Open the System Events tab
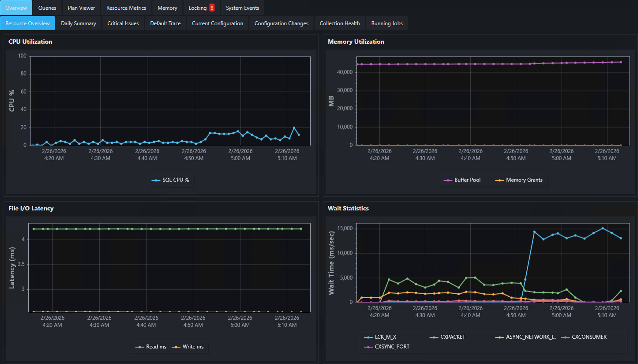Viewport: 638px width, 364px height. click(242, 8)
